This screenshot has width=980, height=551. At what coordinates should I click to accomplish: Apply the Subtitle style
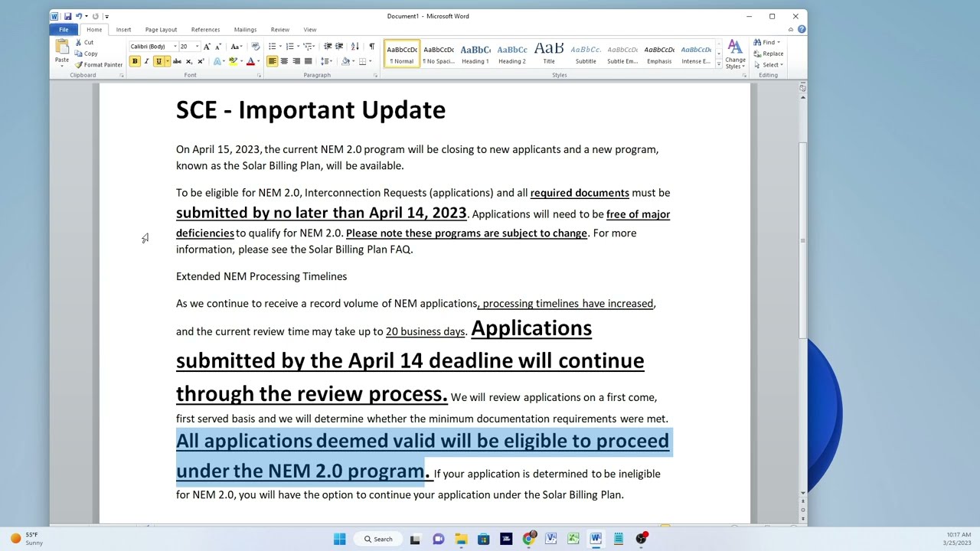tap(586, 54)
